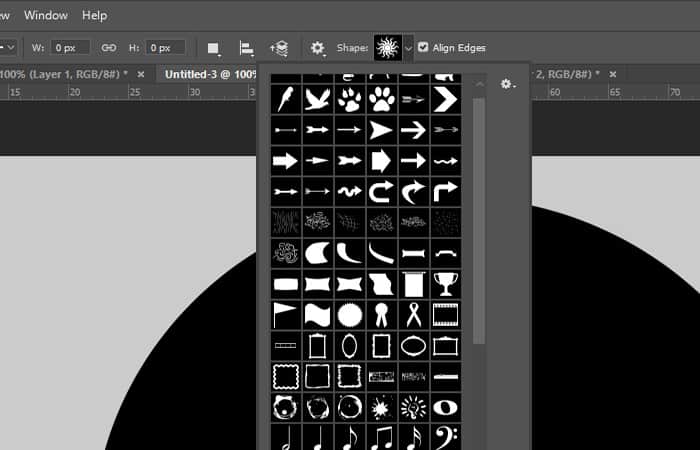Select the solid ellipse eye shape
The image size is (700, 450).
[x=446, y=408]
